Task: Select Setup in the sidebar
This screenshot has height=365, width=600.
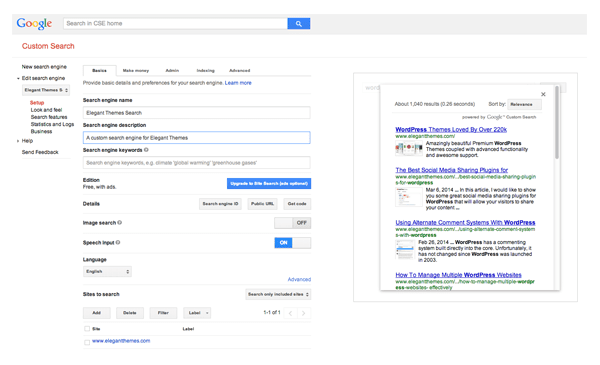Action: 37,103
